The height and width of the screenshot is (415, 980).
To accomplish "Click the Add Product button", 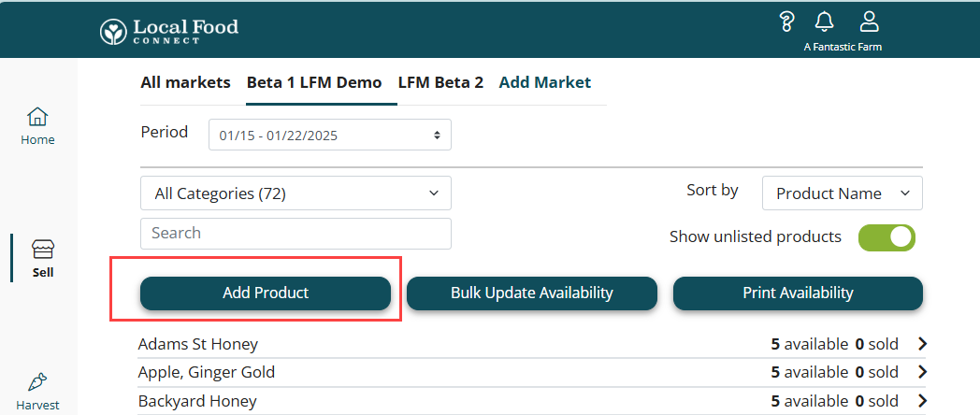I will coord(266,293).
